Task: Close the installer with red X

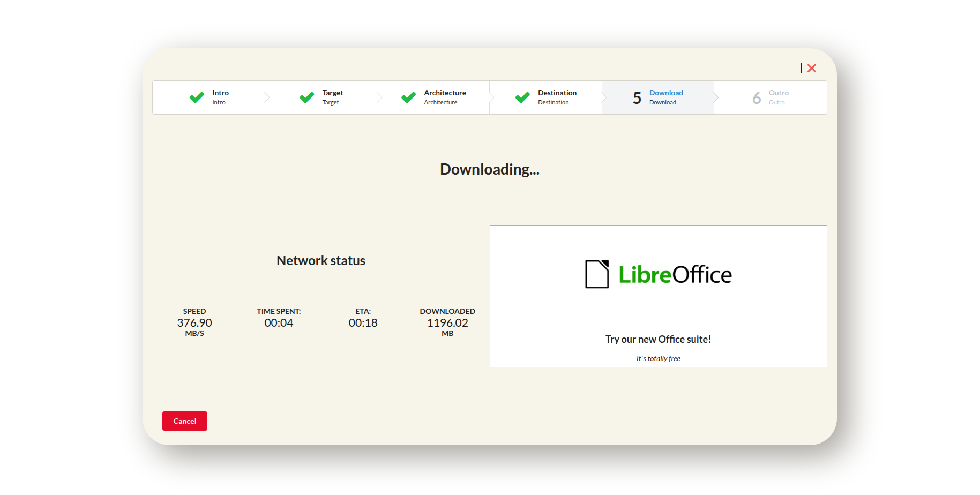Action: click(x=812, y=68)
